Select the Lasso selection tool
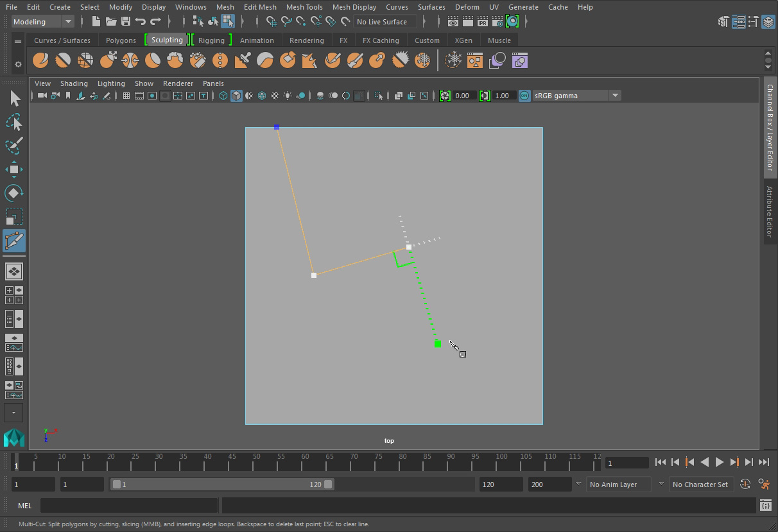This screenshot has height=532, width=778. coord(14,122)
